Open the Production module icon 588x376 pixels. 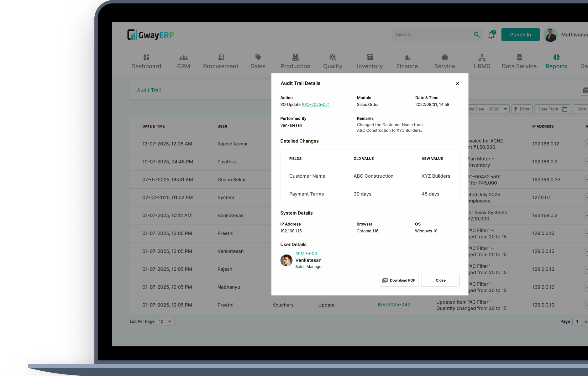[295, 57]
